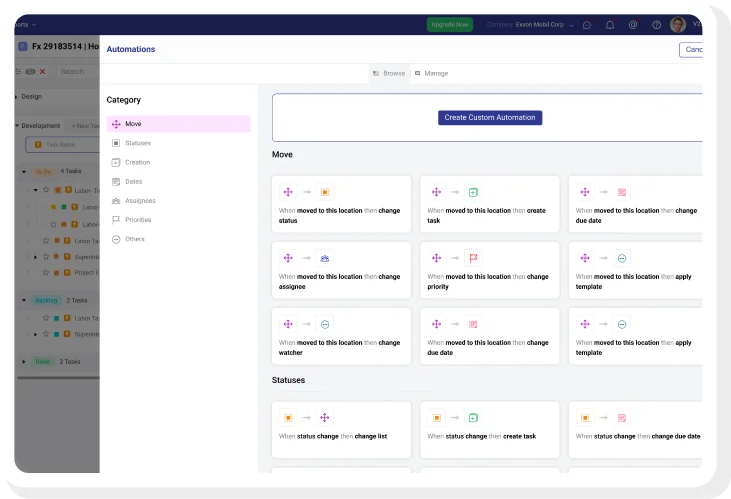
Task: Click the Automations dialog title
Action: [x=131, y=49]
